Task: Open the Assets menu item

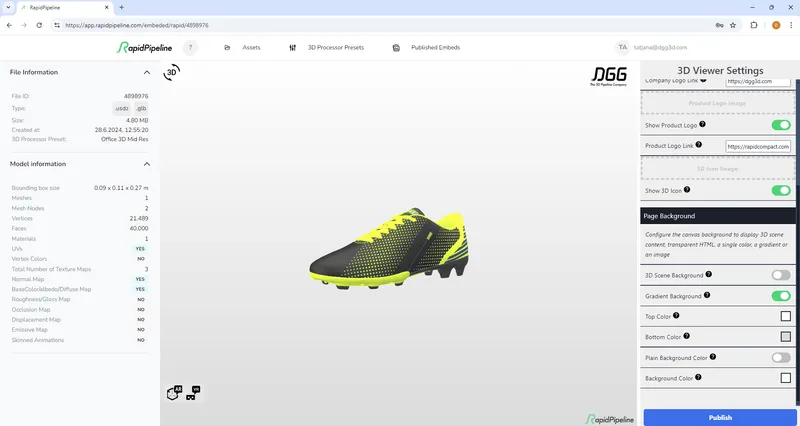Action: (x=243, y=47)
